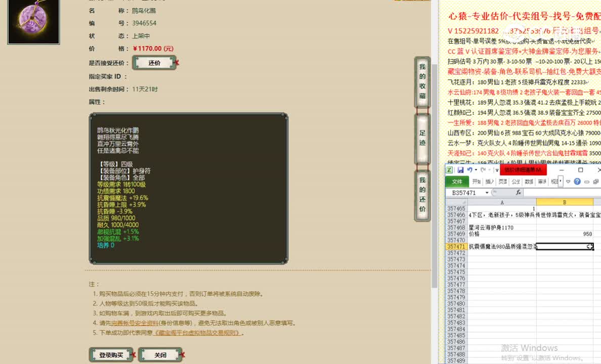Click the Undo icon in Excel
Screen dimensions: 601x364
point(470,170)
